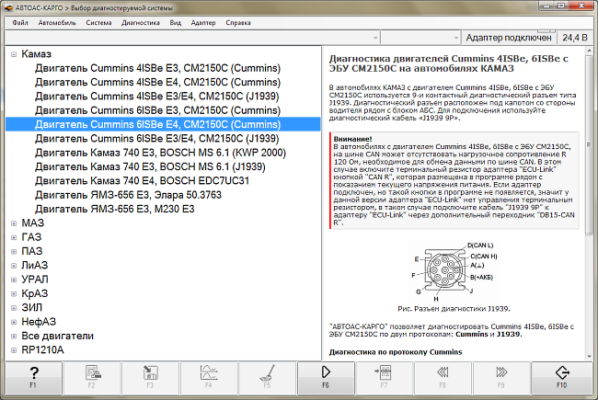Select highlighted Cummins 6ISBe E4, CM2150C (Cummins)
The width and height of the screenshot is (598, 400).
point(163,124)
